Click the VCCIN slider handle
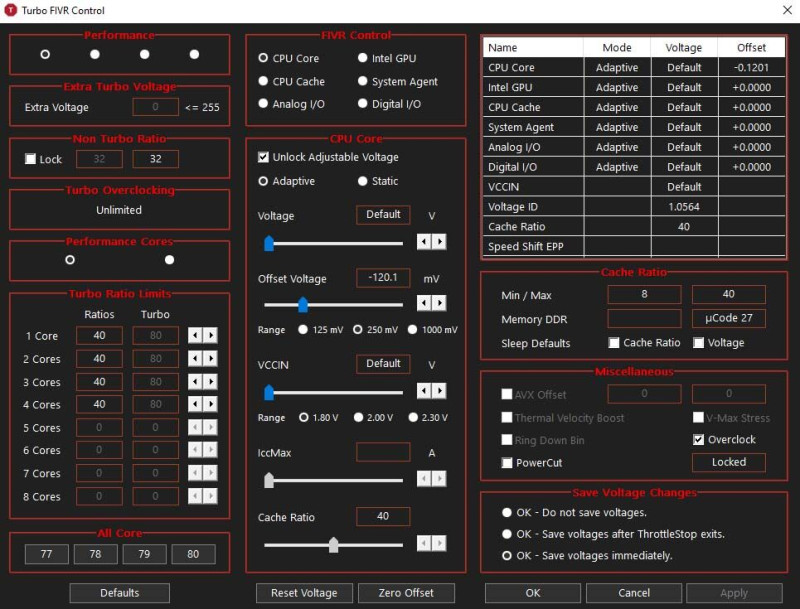800x609 pixels. 269,392
